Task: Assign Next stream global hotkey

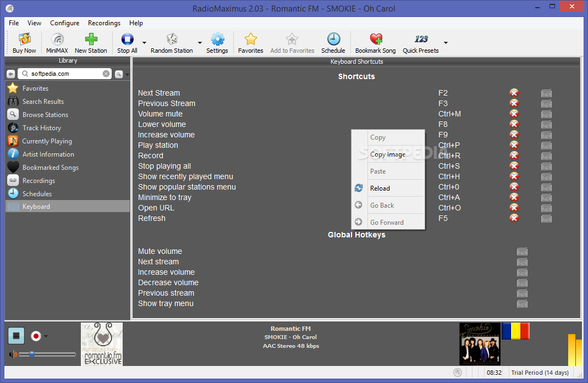Action: point(522,262)
